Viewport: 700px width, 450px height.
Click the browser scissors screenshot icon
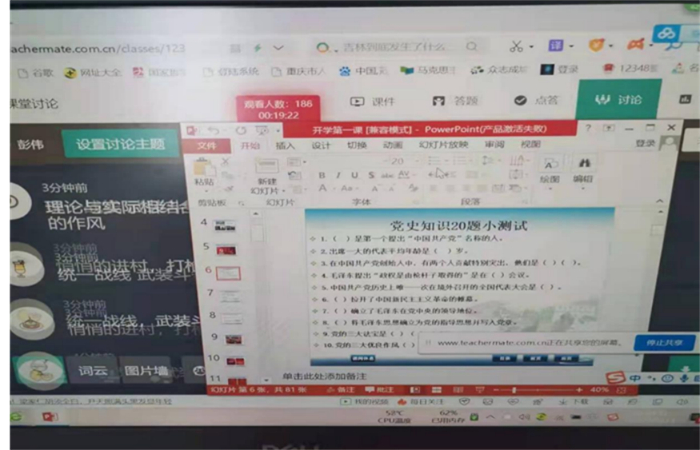click(516, 46)
